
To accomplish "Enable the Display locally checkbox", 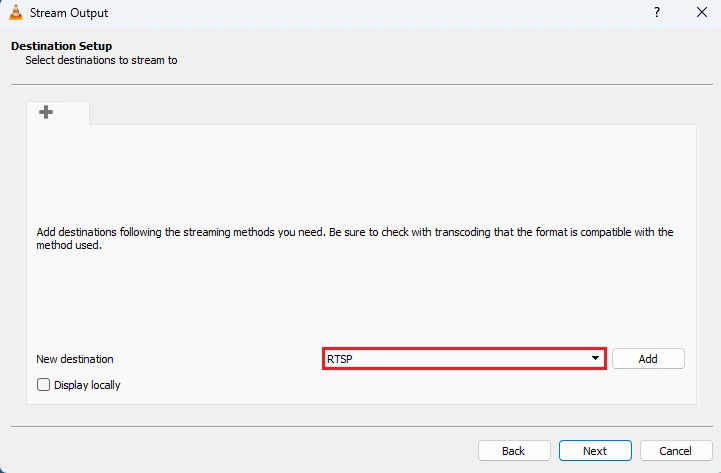I will coord(43,385).
